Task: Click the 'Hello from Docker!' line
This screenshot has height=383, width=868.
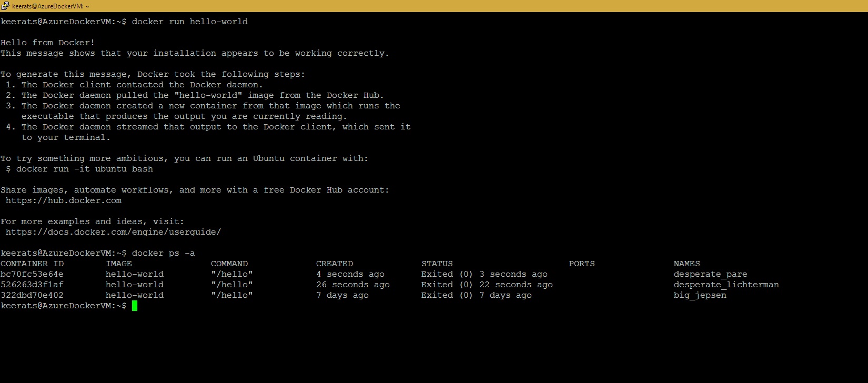Action: (x=48, y=43)
